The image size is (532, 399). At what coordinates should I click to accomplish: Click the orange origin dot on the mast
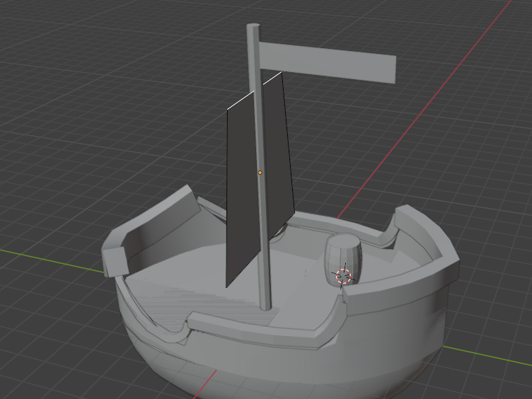click(260, 173)
